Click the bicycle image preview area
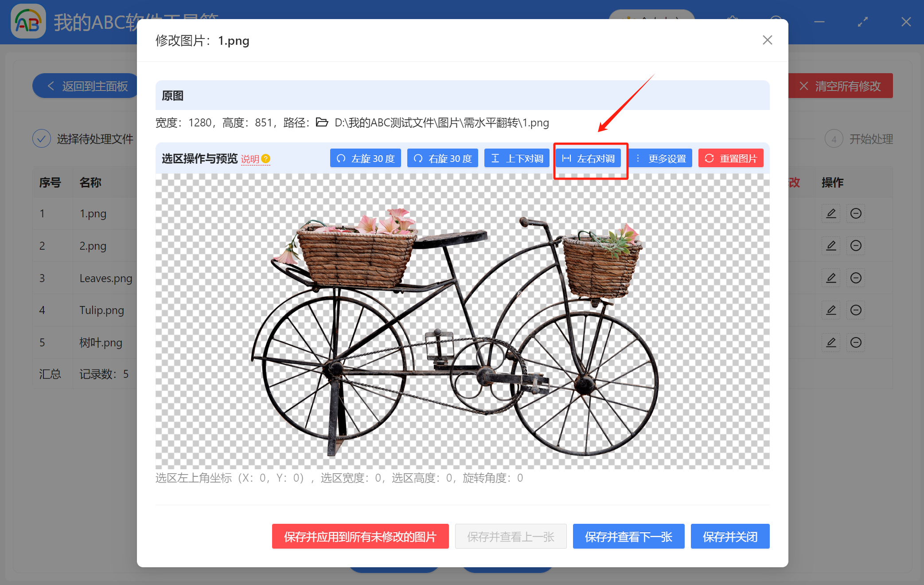This screenshot has width=924, height=585. tap(462, 321)
